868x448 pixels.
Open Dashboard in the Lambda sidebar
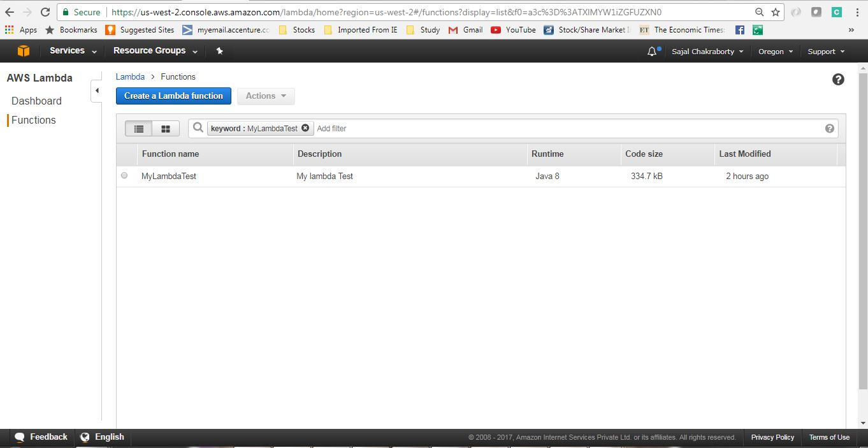click(x=36, y=101)
